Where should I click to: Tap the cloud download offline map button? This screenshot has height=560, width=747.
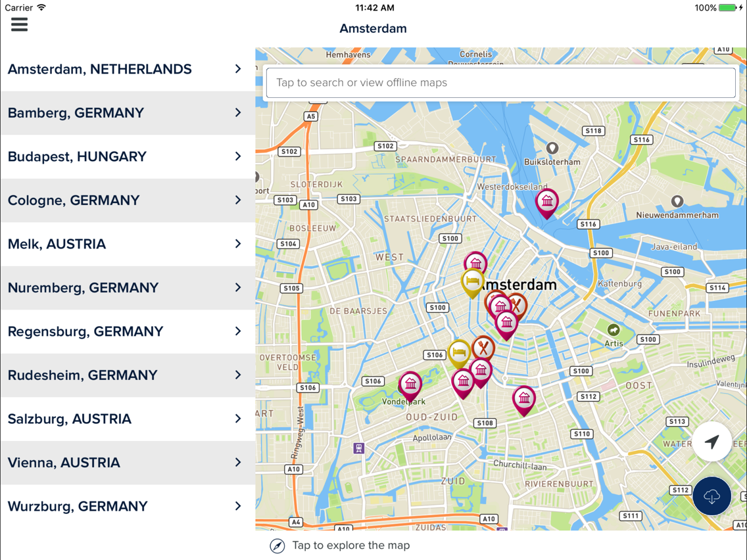coord(711,496)
